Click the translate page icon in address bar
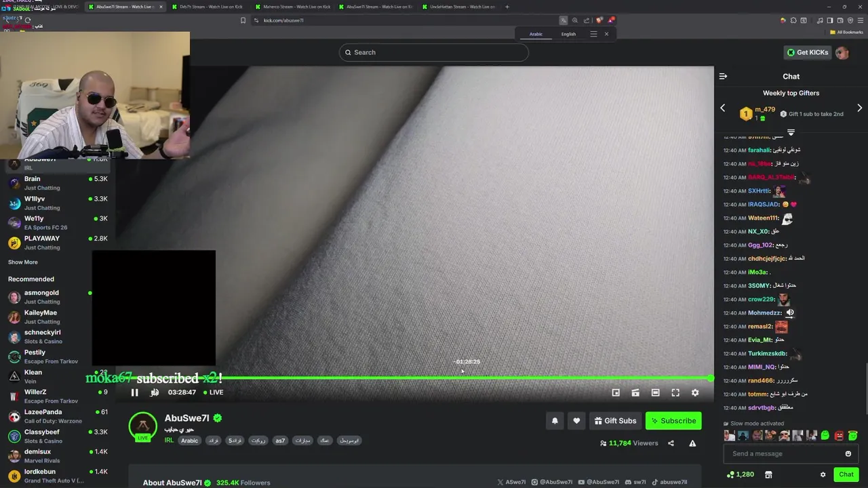 (563, 20)
